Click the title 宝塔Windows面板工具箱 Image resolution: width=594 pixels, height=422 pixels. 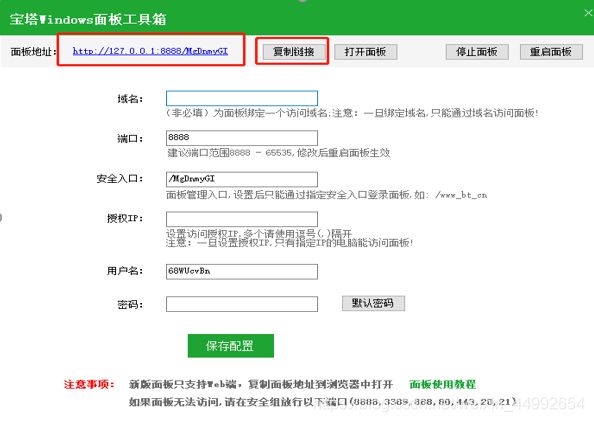coord(88,19)
